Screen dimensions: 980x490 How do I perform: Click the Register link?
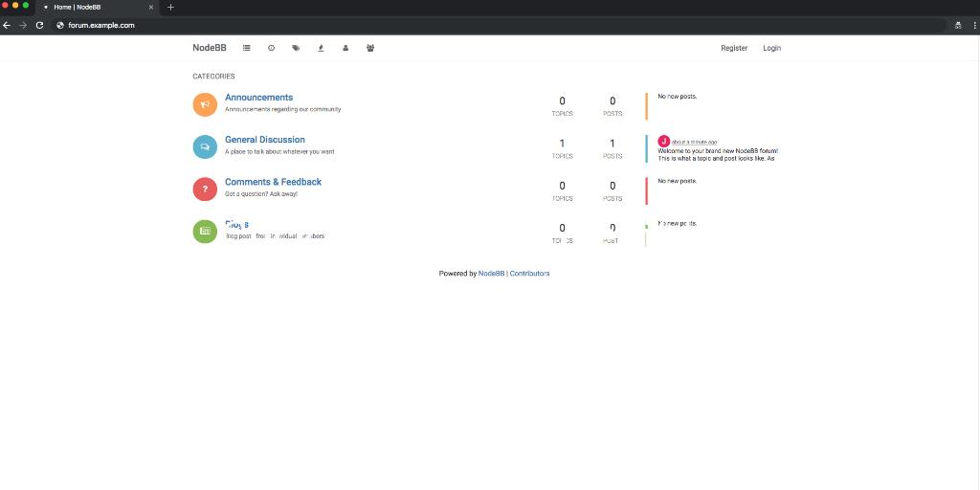(x=734, y=48)
